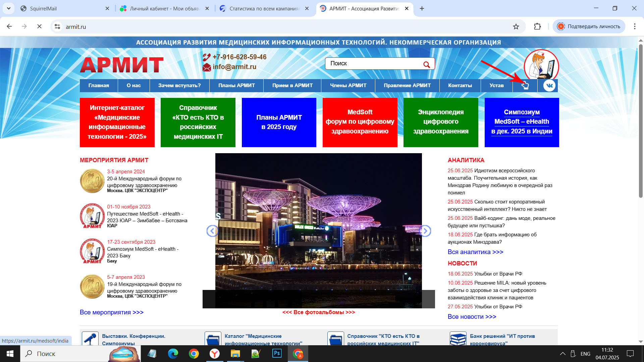The height and width of the screenshot is (362, 644).
Task: Click the books icon beside Банк решений
Action: (458, 339)
